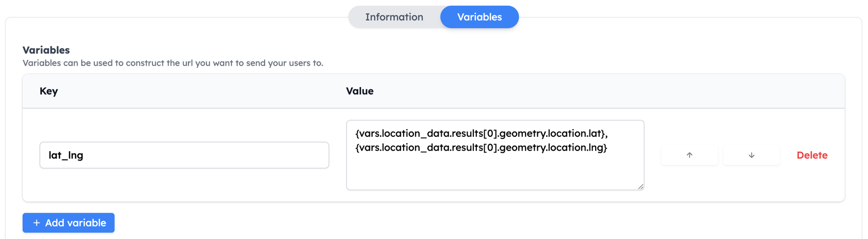Add a new variable
The image size is (868, 239).
pos(69,223)
